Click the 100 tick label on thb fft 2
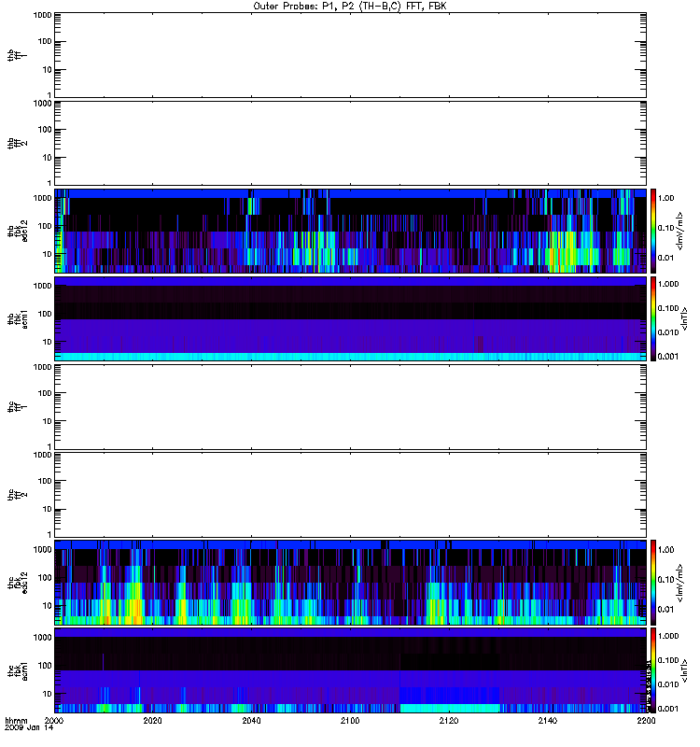The image size is (700, 747). point(45,130)
